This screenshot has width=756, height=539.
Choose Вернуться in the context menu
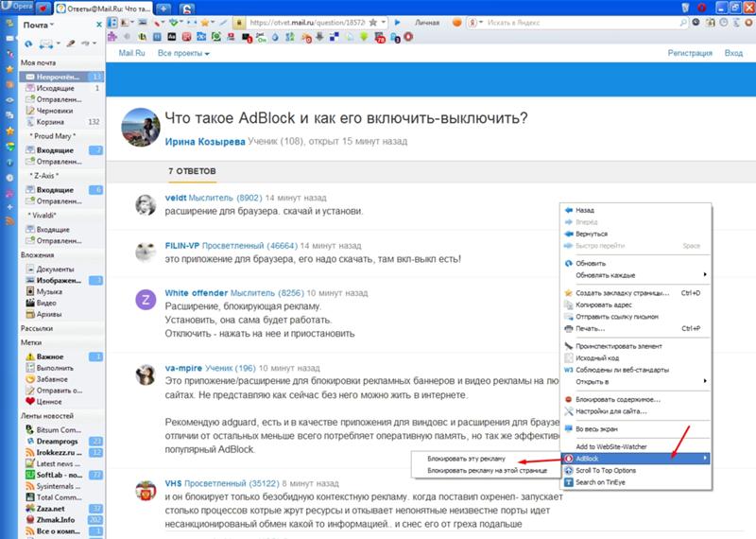(635, 234)
